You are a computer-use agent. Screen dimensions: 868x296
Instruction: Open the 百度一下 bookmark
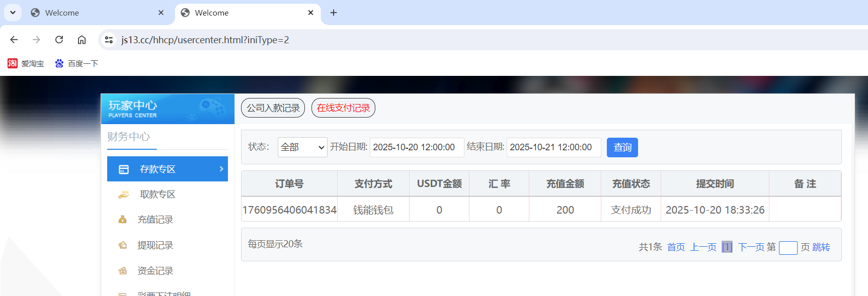point(76,63)
